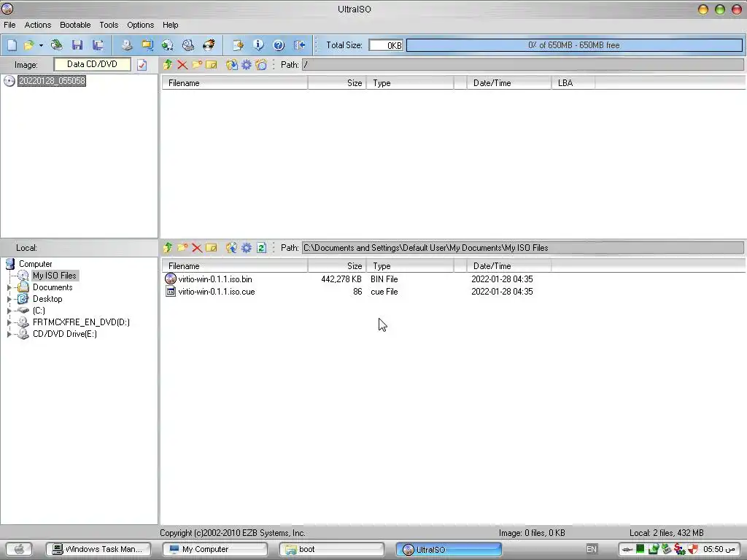Select the file virtio-win-0.1.1.iso.bin

pos(215,279)
